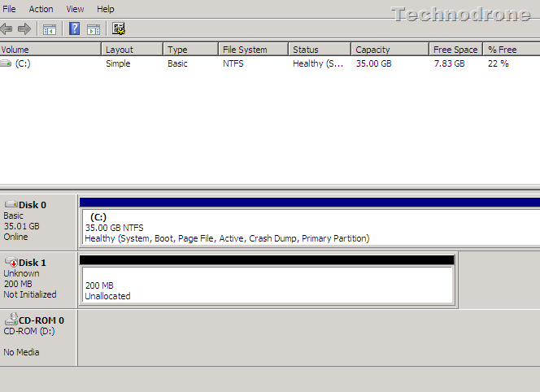Open the File menu
Screen dimensions: 540x392
9,9
